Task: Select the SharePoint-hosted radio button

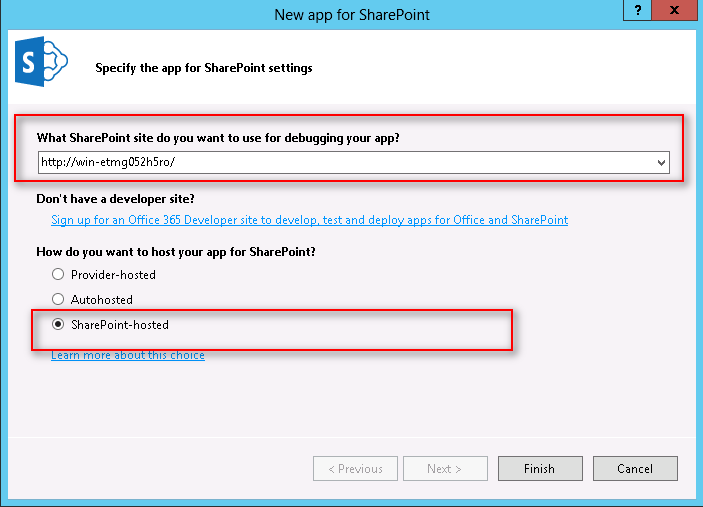Action: pos(58,324)
